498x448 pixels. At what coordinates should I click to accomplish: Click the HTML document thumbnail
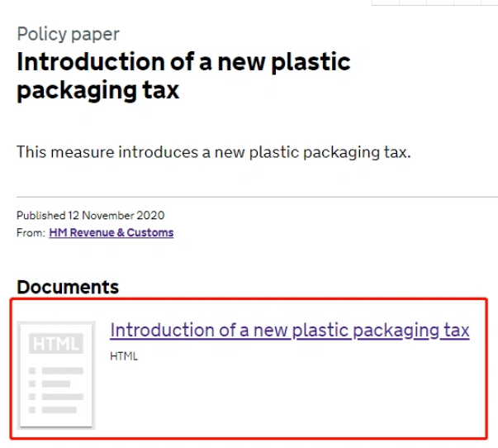[56, 375]
